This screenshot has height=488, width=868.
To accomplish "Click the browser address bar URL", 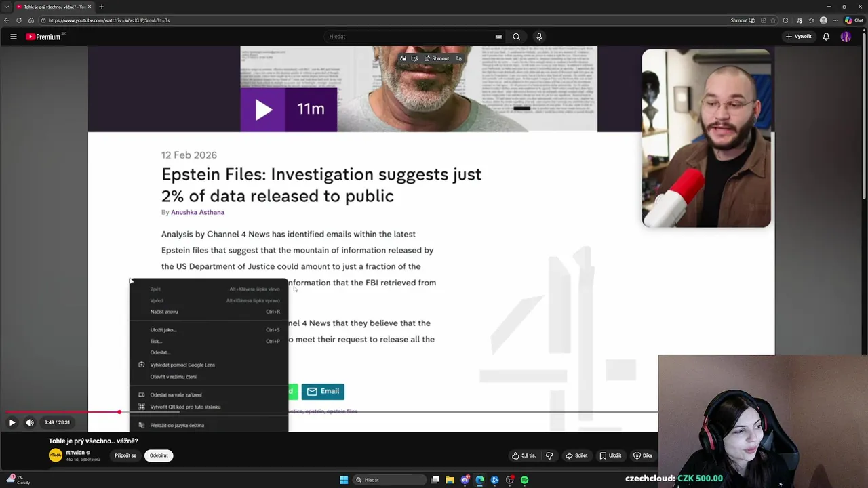I will click(108, 20).
